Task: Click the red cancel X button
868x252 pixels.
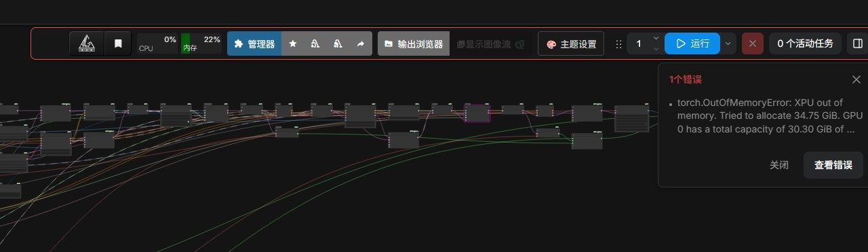Action: [x=752, y=43]
